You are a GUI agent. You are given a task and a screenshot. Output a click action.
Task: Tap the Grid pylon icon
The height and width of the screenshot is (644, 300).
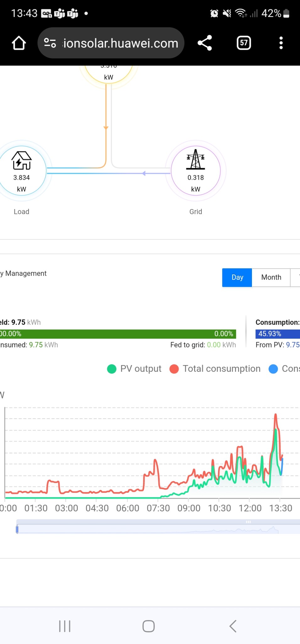(195, 159)
